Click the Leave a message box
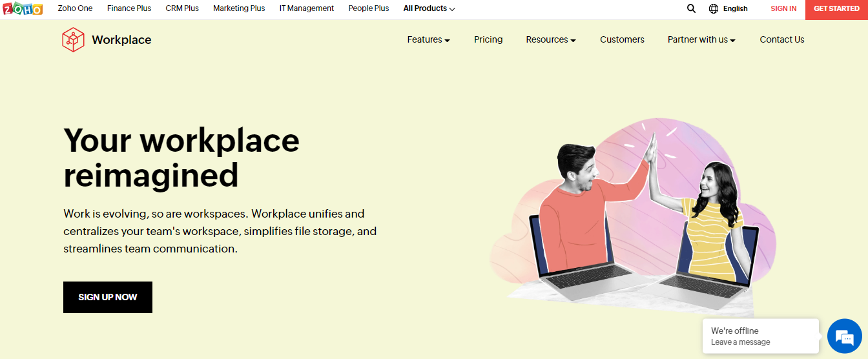This screenshot has height=359, width=868. 760,336
